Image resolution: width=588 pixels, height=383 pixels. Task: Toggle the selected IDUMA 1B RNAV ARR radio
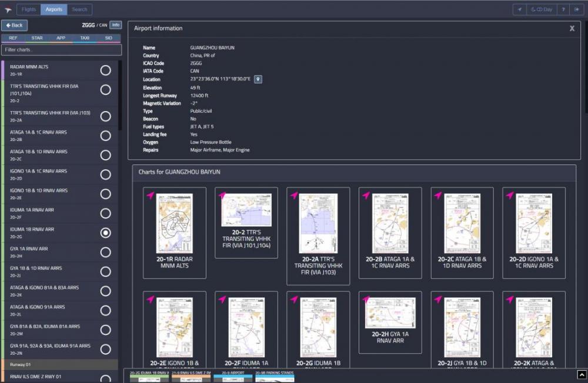coord(105,233)
